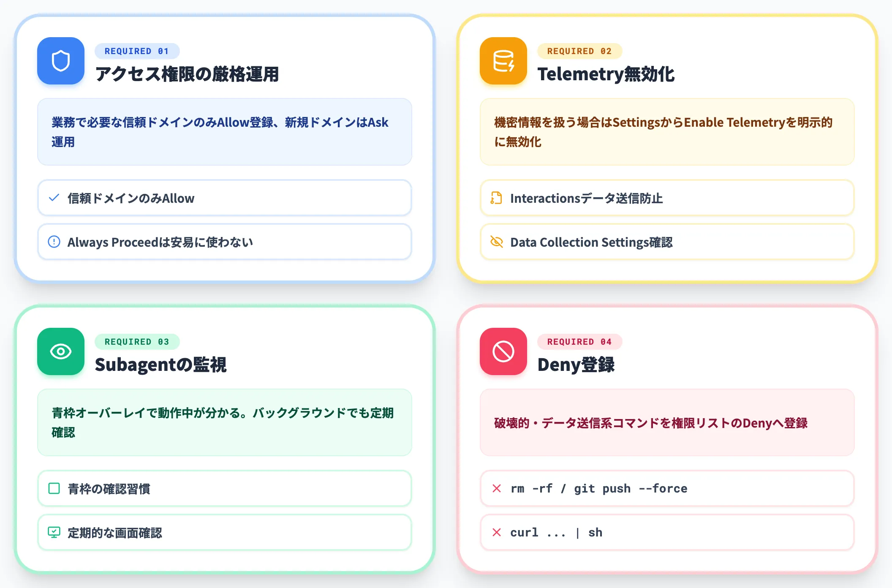This screenshot has height=588, width=892.
Task: Click red X icon beside curl command
Action: pos(497,532)
